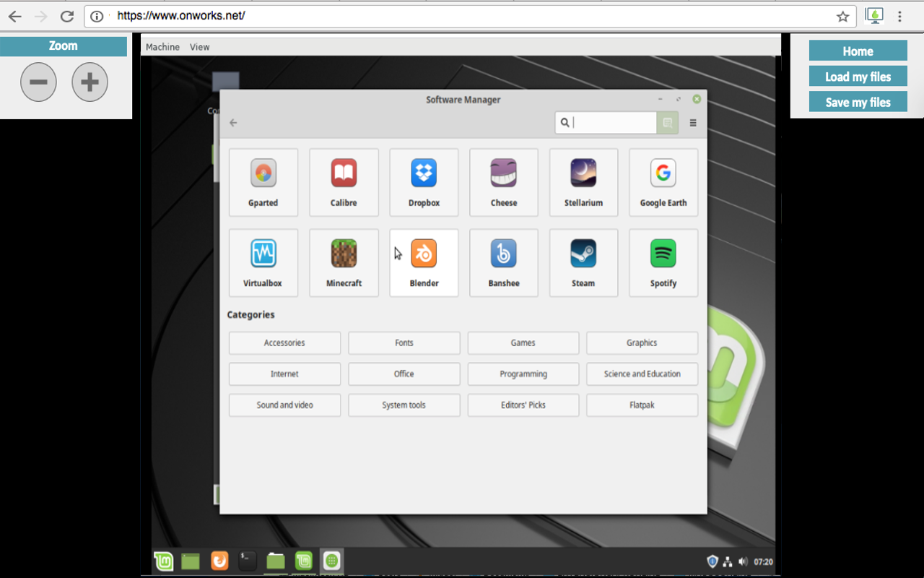Launch Terminal from the taskbar
Viewport: 924px width, 578px height.
click(x=248, y=561)
